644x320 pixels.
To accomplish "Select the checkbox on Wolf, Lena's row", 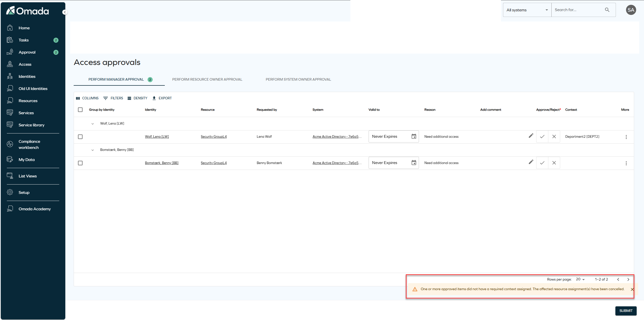I will pos(80,137).
